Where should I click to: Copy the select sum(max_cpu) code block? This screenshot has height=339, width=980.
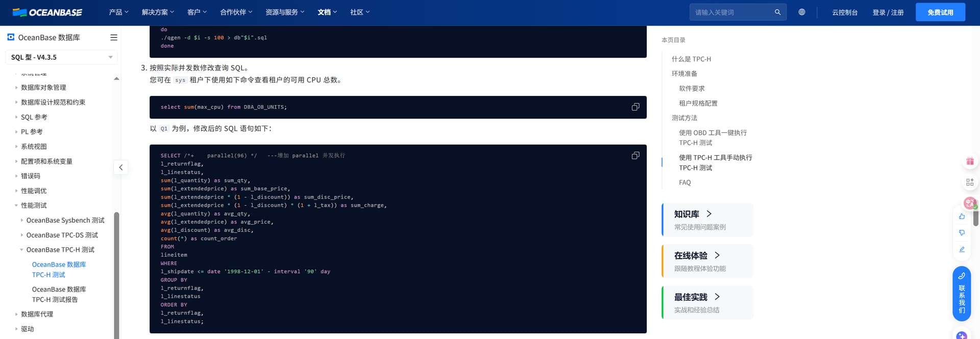point(635,107)
